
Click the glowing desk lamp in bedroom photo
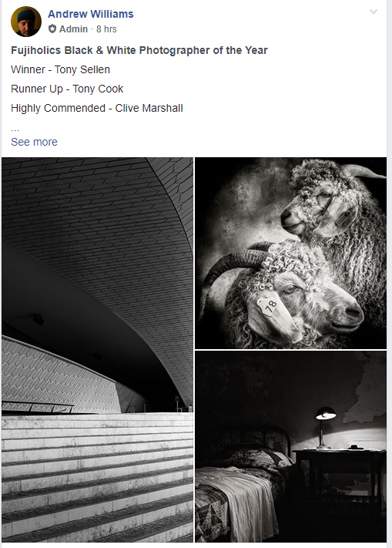pyautogui.click(x=325, y=428)
